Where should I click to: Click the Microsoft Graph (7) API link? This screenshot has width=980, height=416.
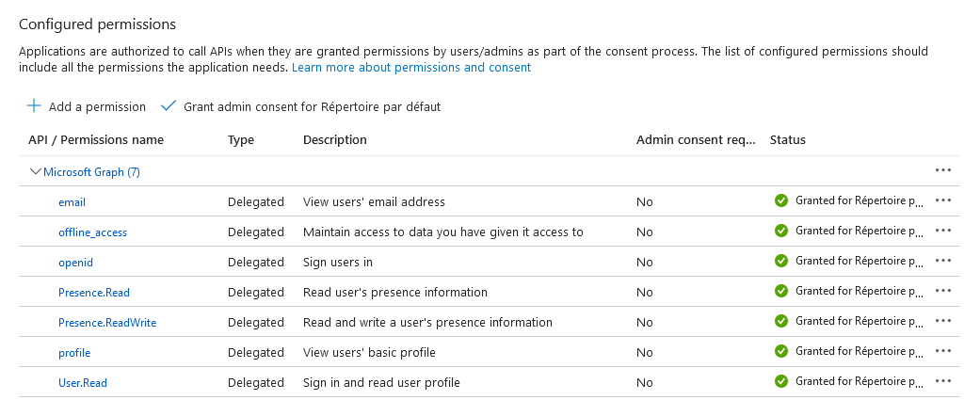(x=92, y=172)
